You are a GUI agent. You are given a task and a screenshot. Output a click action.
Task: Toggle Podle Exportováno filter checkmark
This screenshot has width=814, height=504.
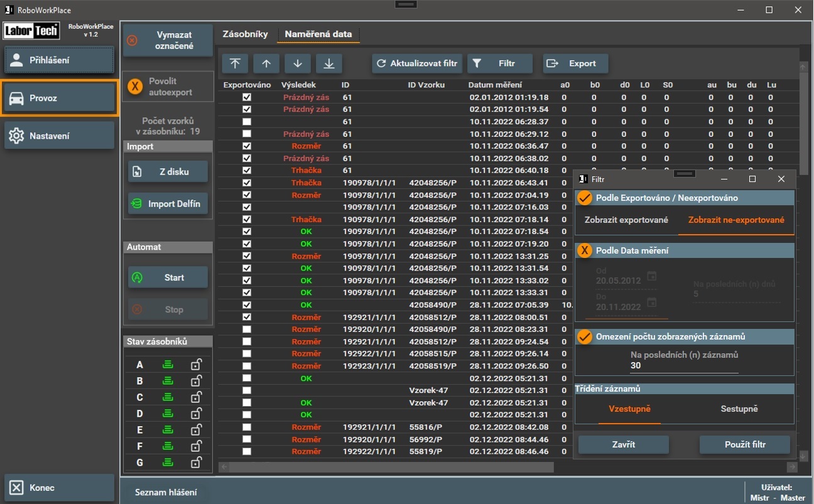tap(585, 198)
